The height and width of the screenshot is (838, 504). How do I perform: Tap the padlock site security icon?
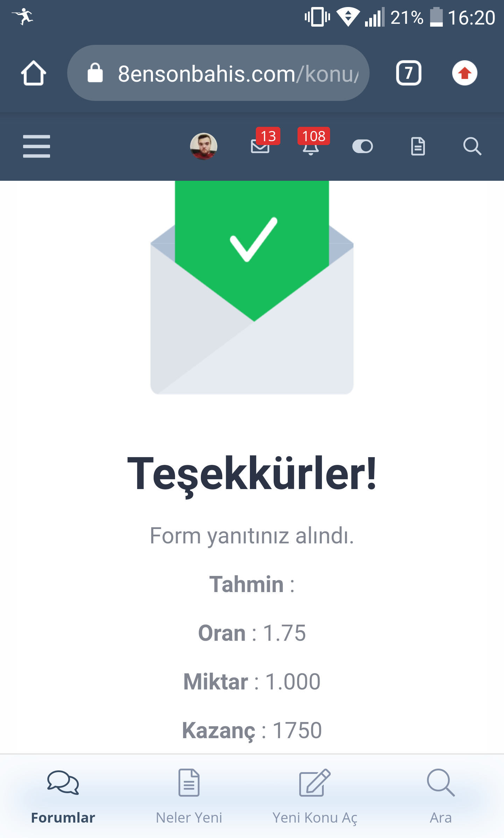[95, 73]
